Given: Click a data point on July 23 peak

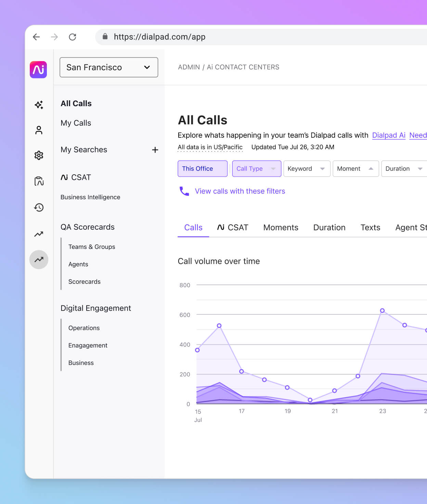Looking at the screenshot, I should pos(382,311).
